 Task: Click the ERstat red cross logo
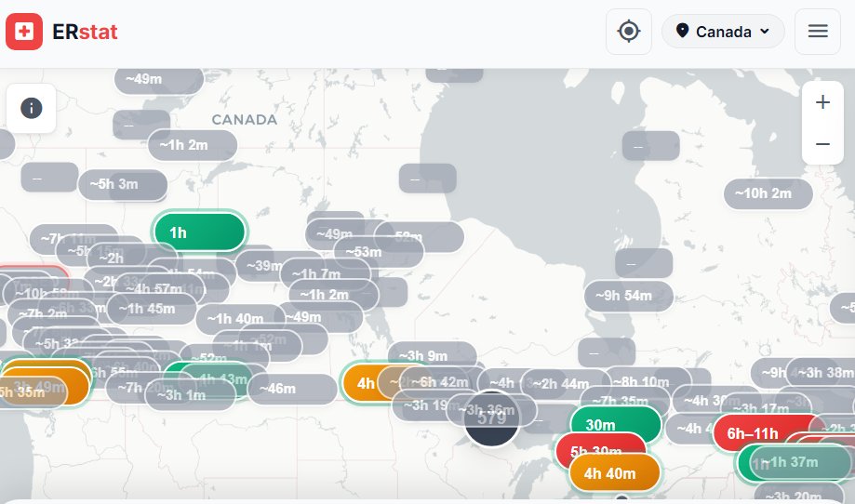coord(24,32)
